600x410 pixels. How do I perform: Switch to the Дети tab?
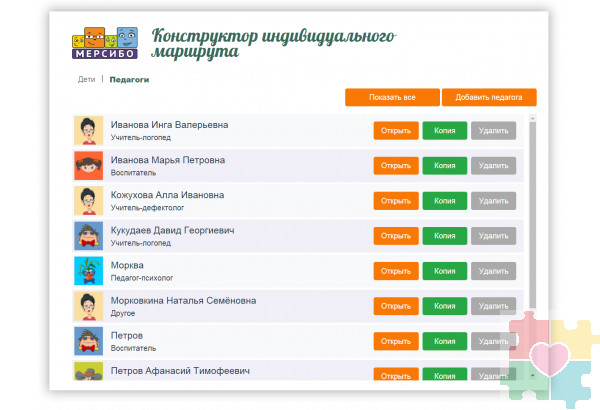[87, 79]
